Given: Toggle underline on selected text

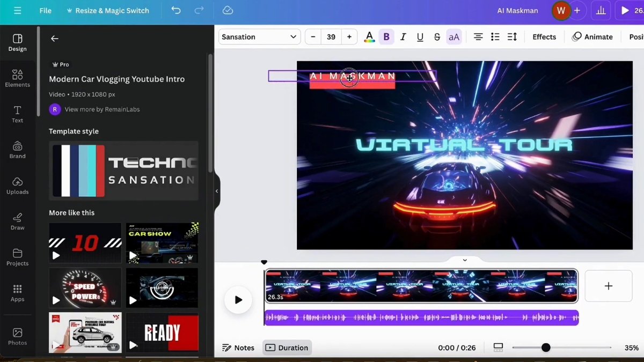Looking at the screenshot, I should [x=420, y=36].
